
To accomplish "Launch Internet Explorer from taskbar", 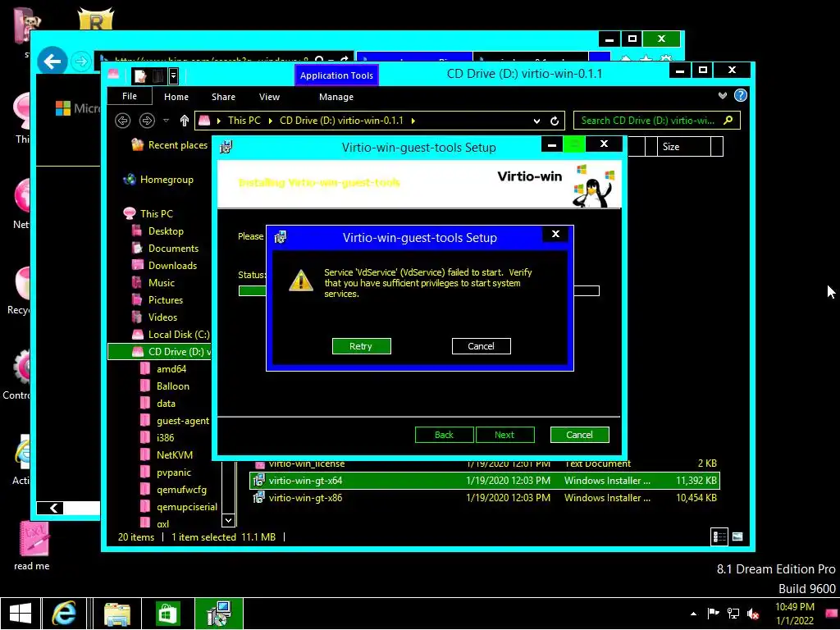I will tap(64, 614).
